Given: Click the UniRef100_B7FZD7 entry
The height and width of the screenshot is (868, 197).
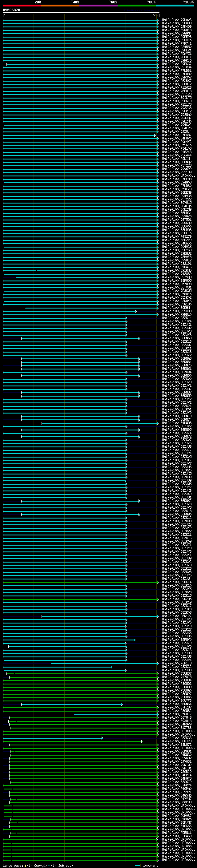Looking at the screenshot, I should (177, 707).
